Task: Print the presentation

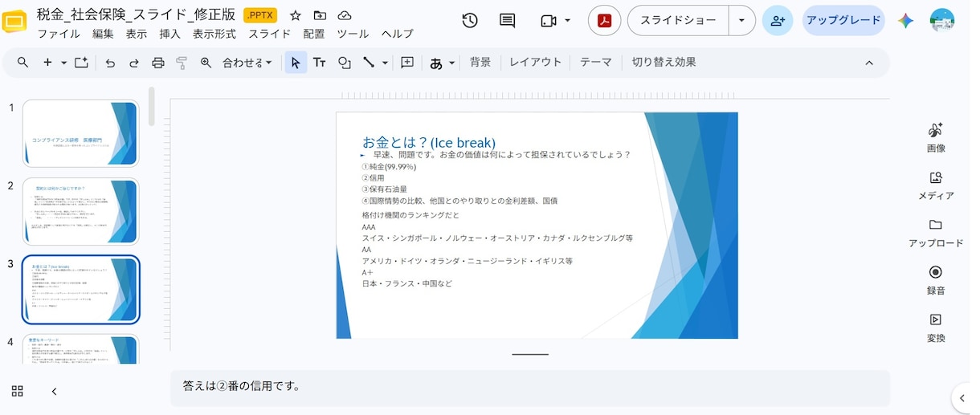Action: coord(158,63)
